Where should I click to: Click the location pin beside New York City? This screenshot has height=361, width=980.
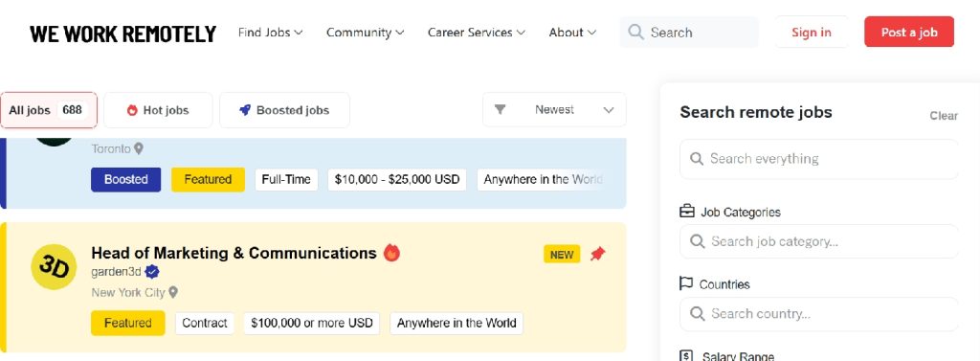pyautogui.click(x=173, y=292)
